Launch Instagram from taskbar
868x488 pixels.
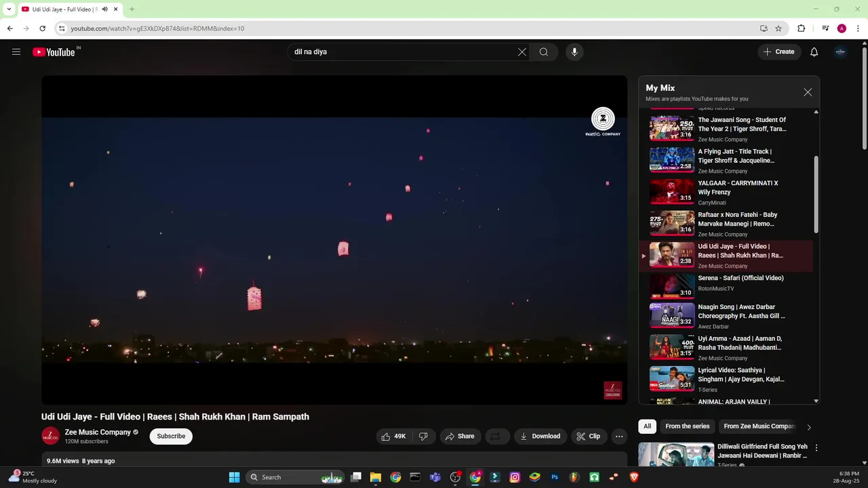(515, 477)
